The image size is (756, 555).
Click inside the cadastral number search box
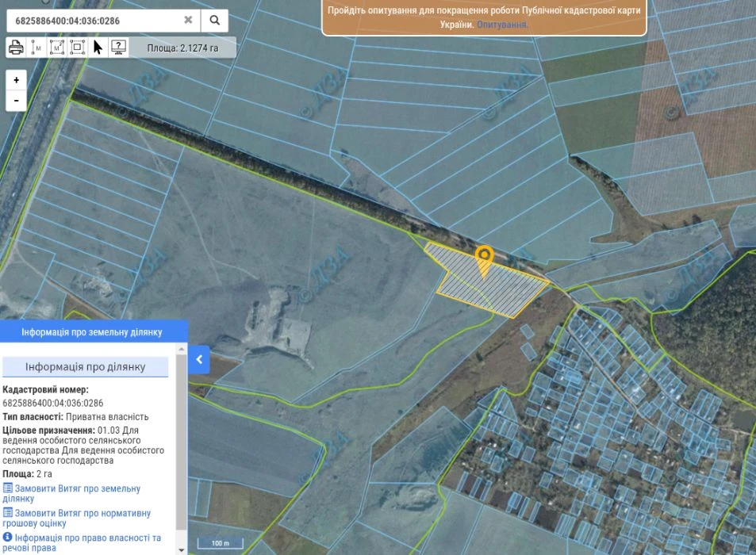[x=97, y=21]
